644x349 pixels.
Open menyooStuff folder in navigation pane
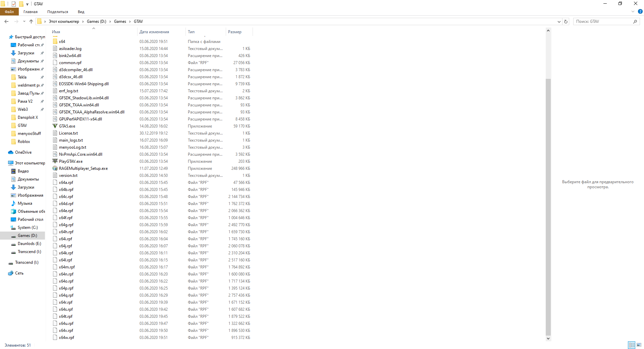tap(29, 134)
